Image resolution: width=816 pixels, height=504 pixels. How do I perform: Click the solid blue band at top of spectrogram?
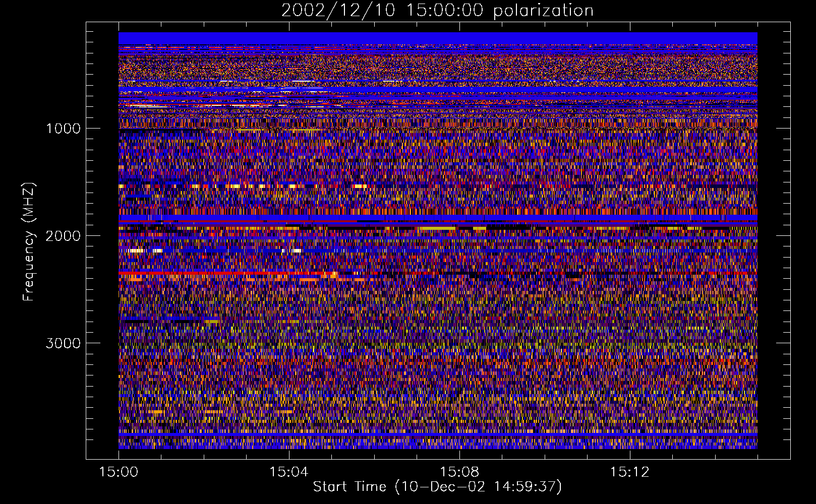[x=438, y=38]
